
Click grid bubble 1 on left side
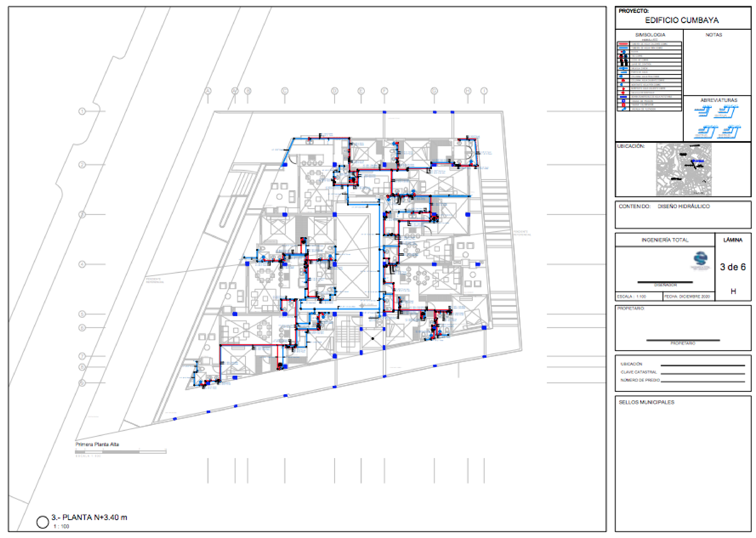[82, 111]
